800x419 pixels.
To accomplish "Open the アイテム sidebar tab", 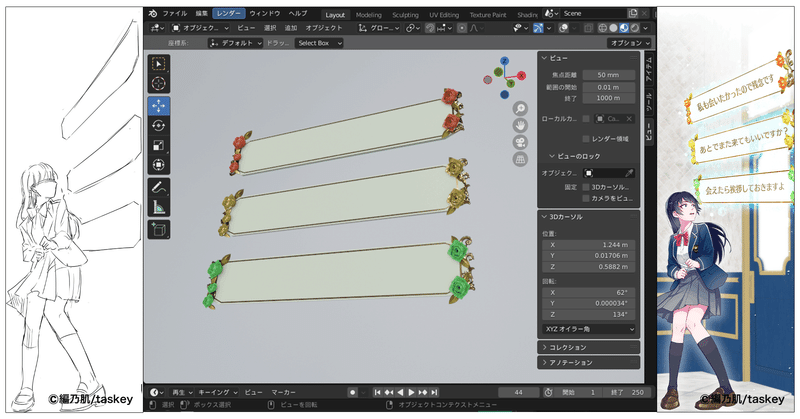I will coord(649,70).
